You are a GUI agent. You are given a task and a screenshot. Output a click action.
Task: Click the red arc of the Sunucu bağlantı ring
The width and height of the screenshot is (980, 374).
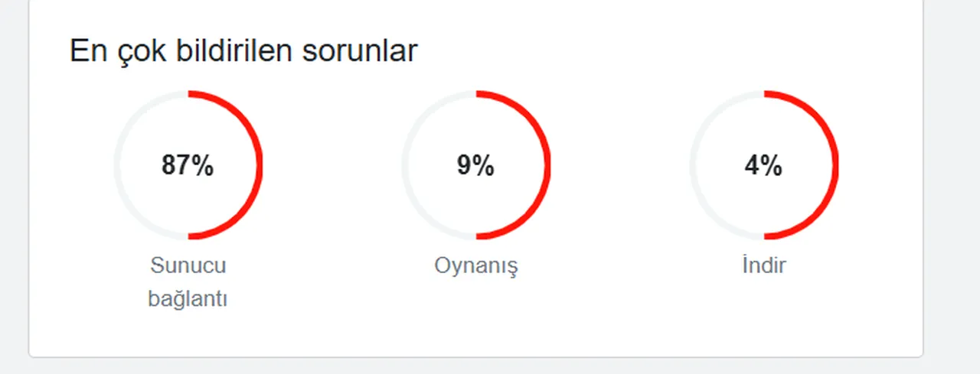260,165
